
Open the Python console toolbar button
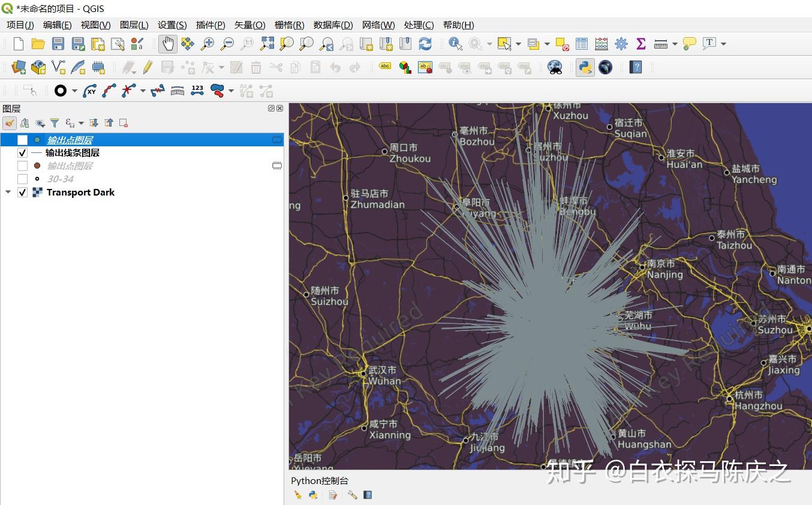pos(585,67)
